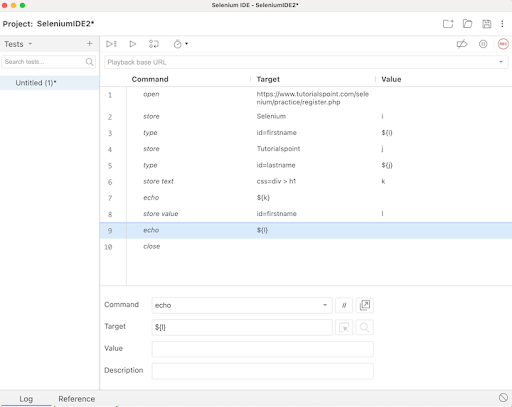The width and height of the screenshot is (512, 407).
Task: Select the row 4 store Tutorialspoint command
Action: pos(306,149)
